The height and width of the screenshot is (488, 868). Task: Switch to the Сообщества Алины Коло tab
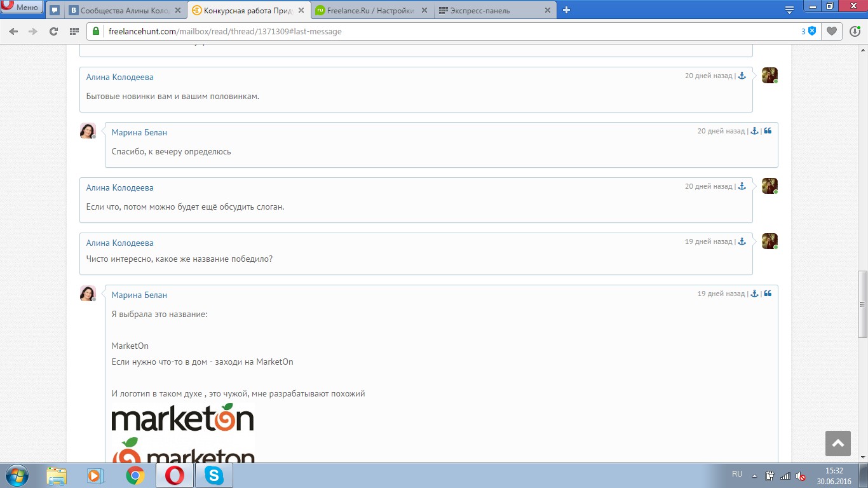point(126,10)
